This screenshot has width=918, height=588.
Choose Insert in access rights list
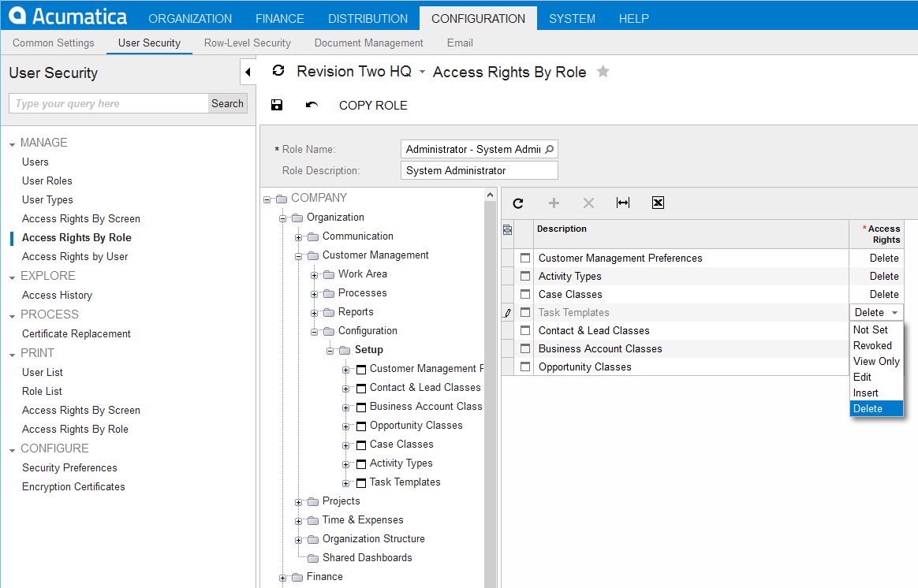(876, 393)
